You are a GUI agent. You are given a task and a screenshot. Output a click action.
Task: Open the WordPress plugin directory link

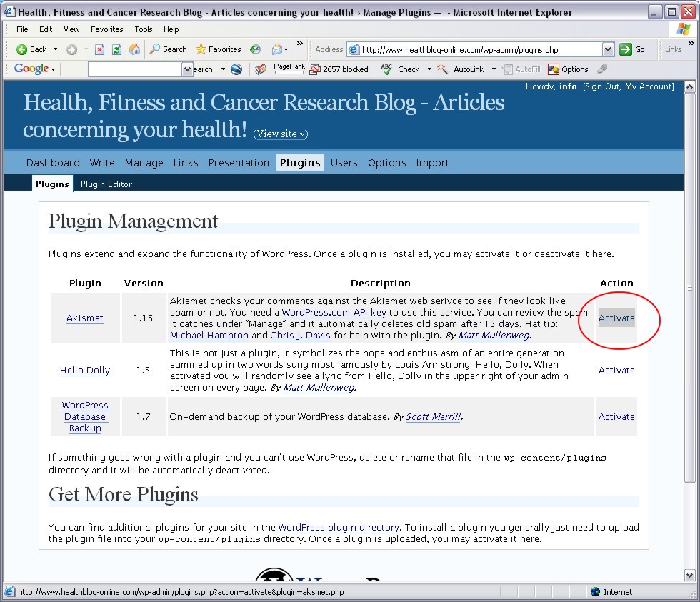[339, 527]
